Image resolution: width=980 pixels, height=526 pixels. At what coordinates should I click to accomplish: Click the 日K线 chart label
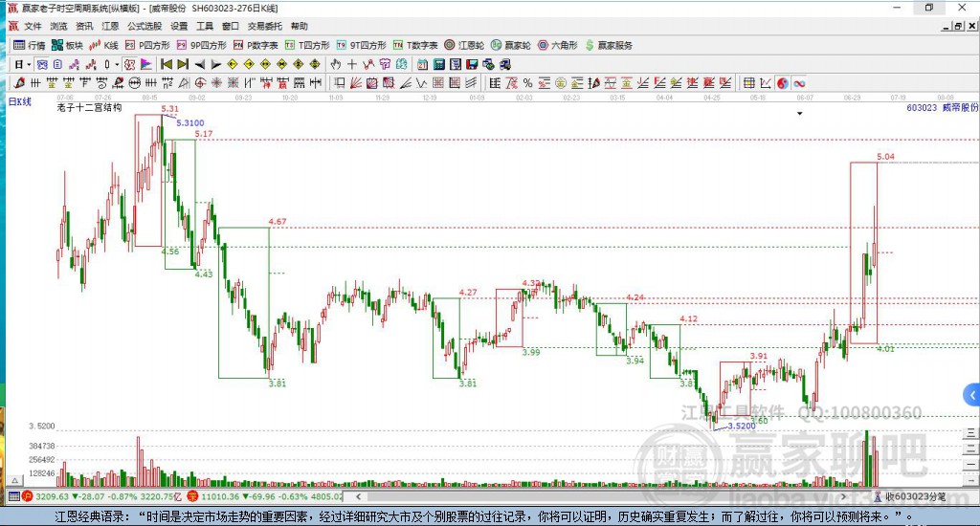[20, 101]
